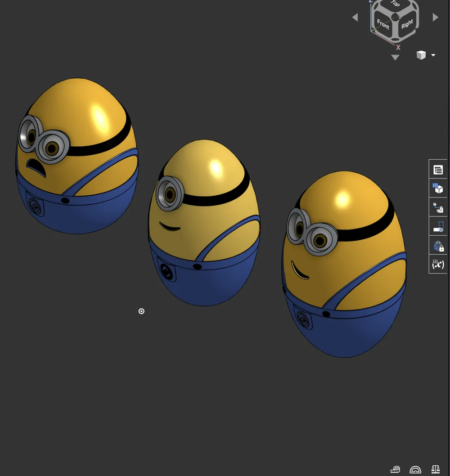This screenshot has width=450, height=476.
Task: Select the Front face of the view cube
Action: pos(383,24)
